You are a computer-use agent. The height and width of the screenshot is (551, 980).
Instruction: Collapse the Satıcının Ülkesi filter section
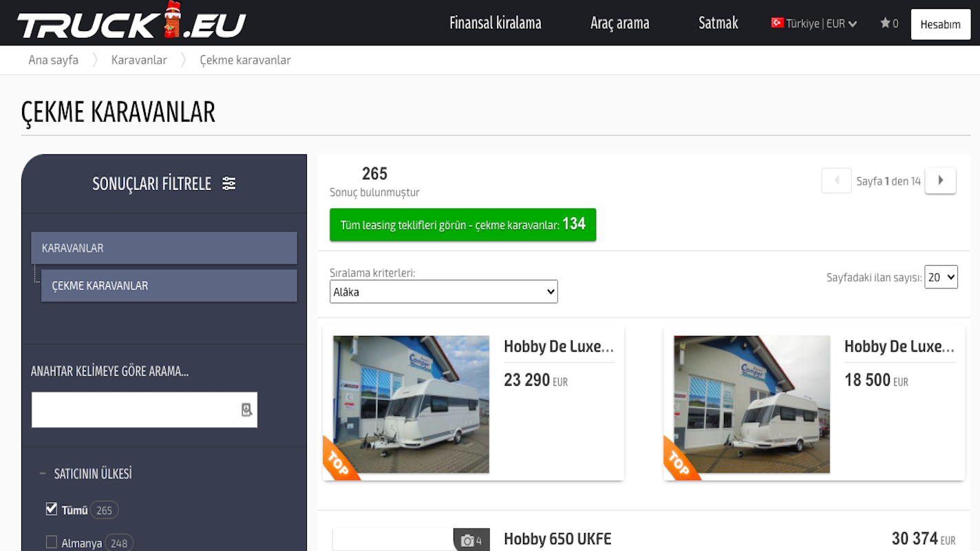42,474
